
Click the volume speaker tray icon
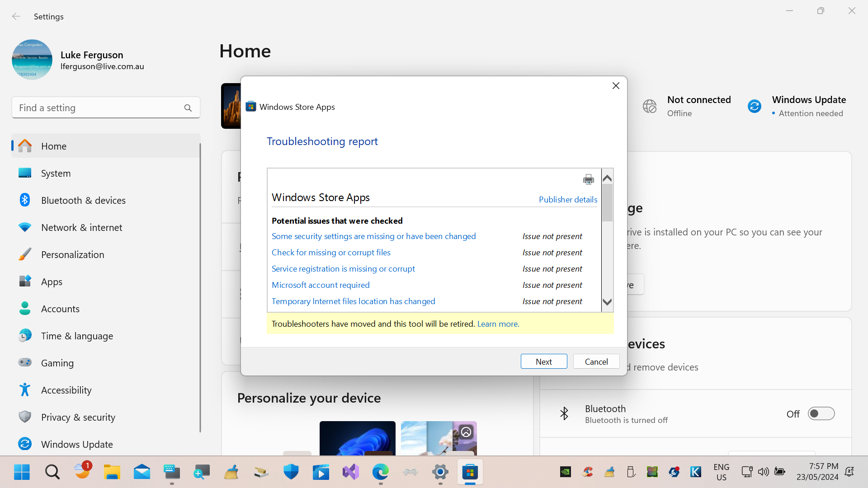[x=764, y=472]
